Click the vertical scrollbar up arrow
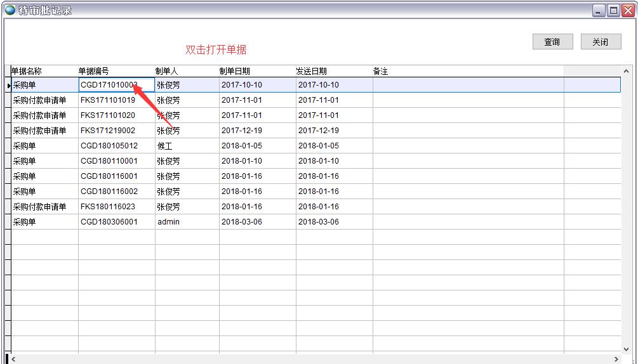The height and width of the screenshot is (364, 638). [x=627, y=72]
